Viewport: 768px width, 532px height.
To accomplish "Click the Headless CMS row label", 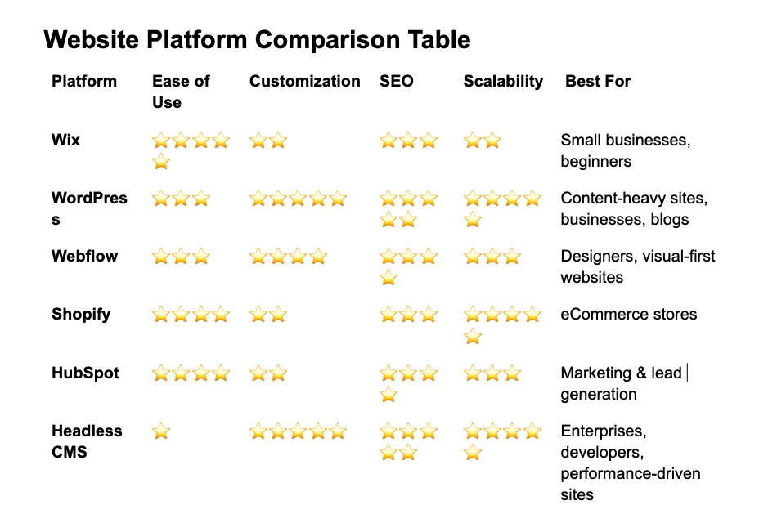I will tap(87, 441).
